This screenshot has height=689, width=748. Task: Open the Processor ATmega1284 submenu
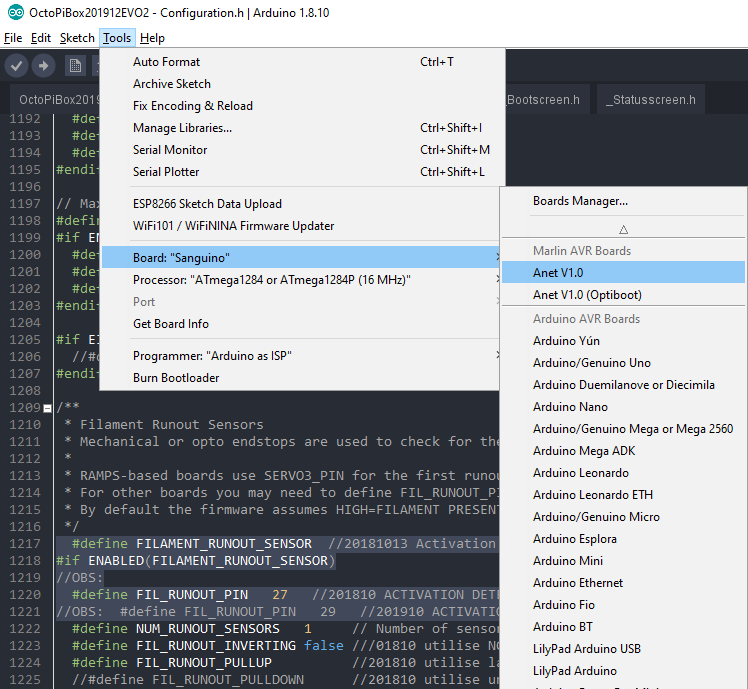click(301, 280)
